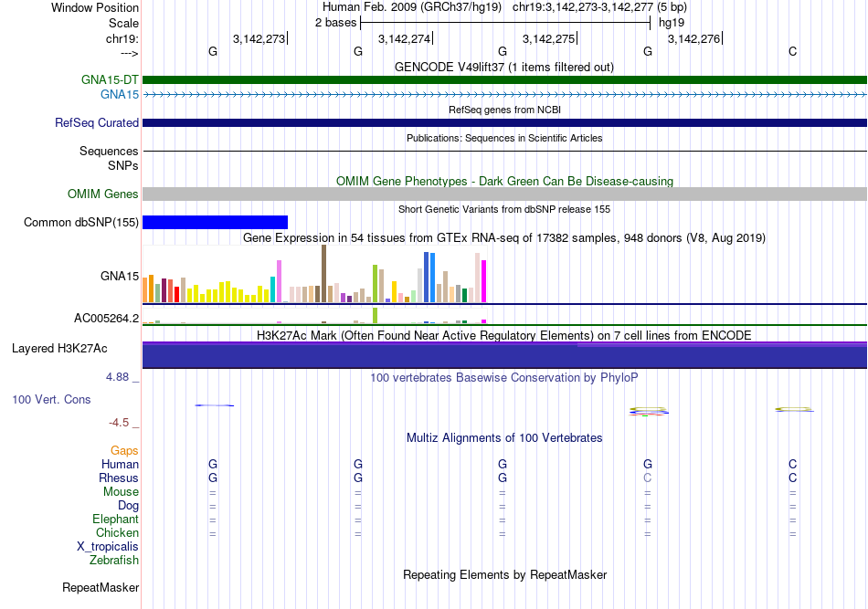The height and width of the screenshot is (609, 868).
Task: Click the AC005264.2 label
Action: click(106, 318)
